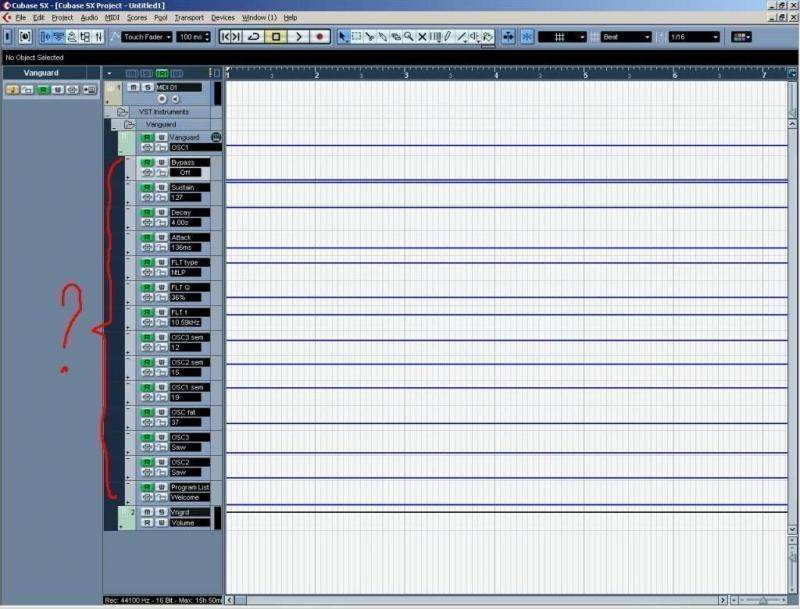Click the MIDI 01 track name field

(x=178, y=88)
